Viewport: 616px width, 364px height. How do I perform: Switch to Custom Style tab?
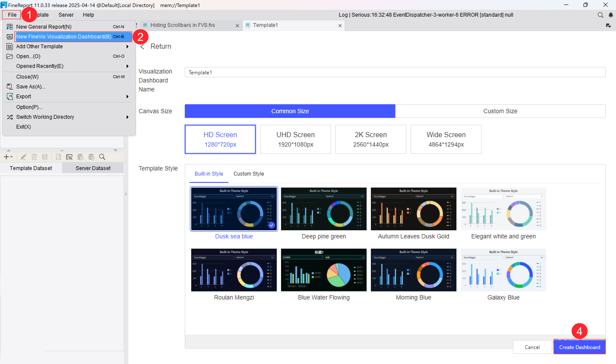click(x=249, y=174)
